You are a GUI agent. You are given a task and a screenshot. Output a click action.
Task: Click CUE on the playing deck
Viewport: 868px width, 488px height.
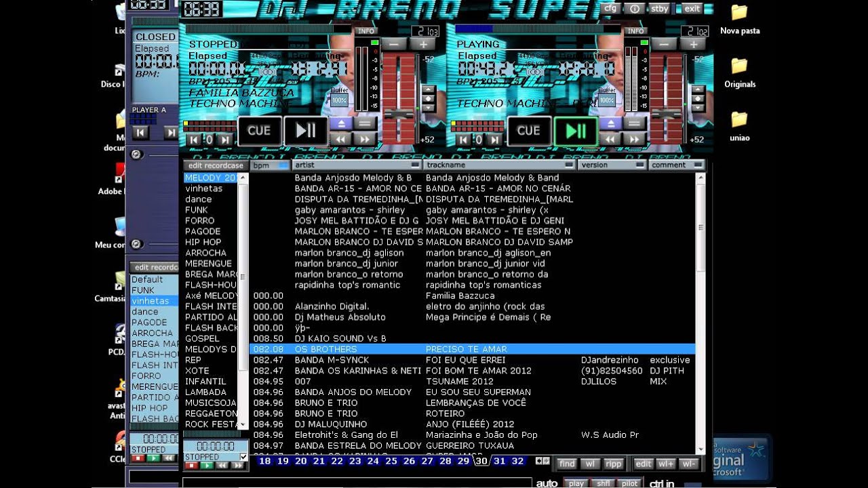[529, 131]
